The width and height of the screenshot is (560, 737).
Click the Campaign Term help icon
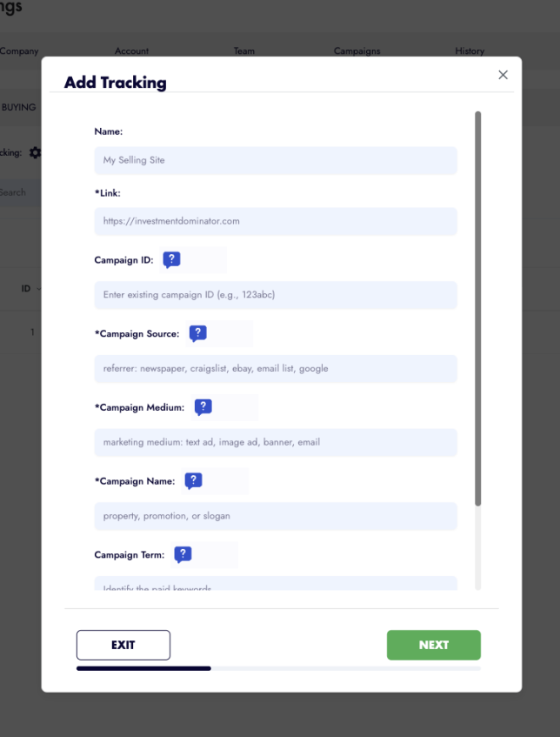(x=183, y=554)
